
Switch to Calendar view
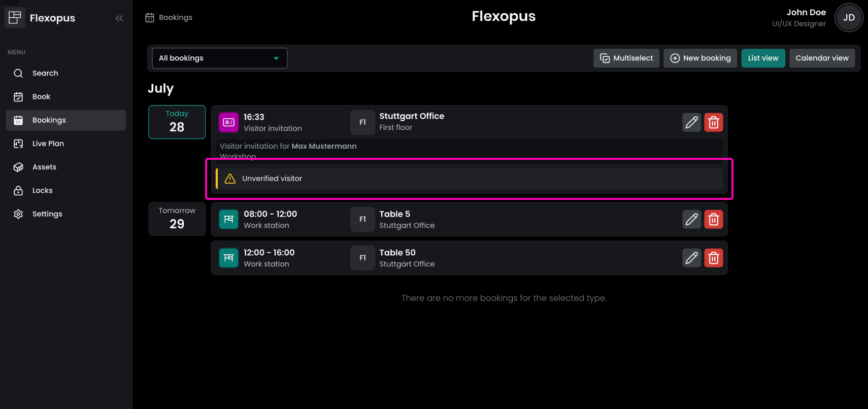tap(822, 58)
